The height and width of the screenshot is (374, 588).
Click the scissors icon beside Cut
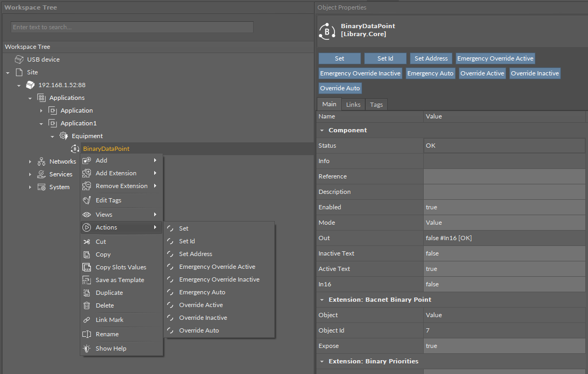(87, 242)
